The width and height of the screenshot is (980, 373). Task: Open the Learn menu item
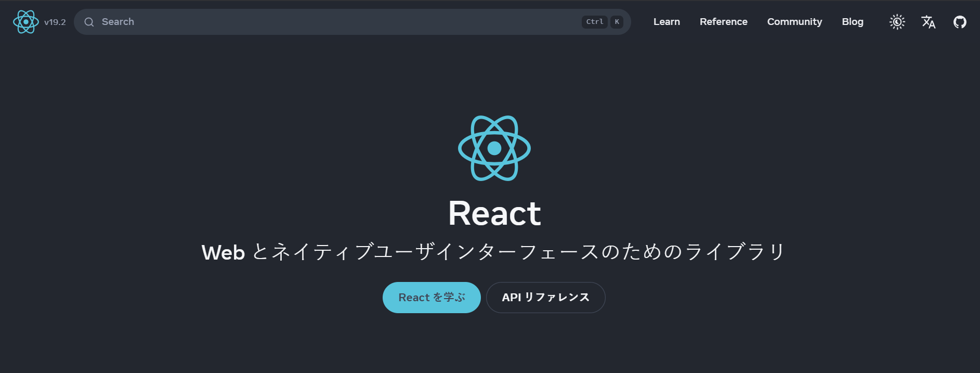[667, 22]
